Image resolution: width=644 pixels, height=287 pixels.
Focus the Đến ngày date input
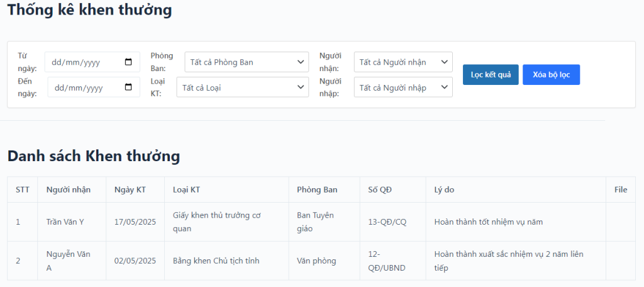[x=94, y=87]
